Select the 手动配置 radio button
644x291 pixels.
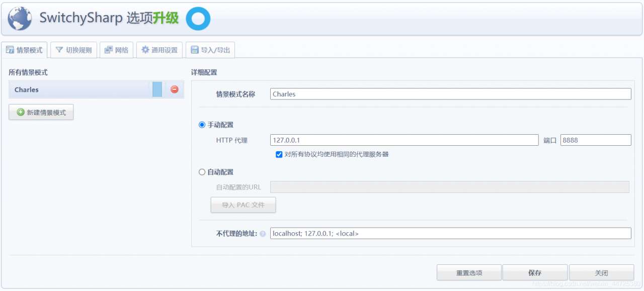click(x=202, y=125)
